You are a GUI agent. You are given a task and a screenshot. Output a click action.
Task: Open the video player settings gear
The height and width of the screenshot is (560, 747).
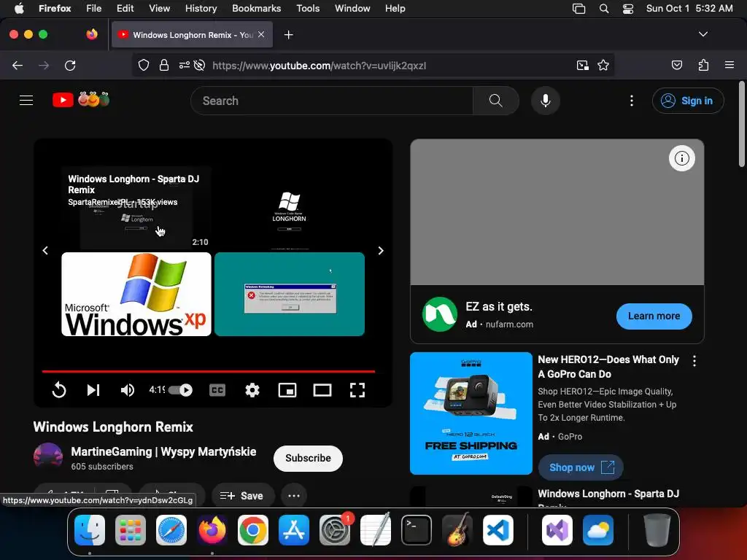pyautogui.click(x=252, y=391)
